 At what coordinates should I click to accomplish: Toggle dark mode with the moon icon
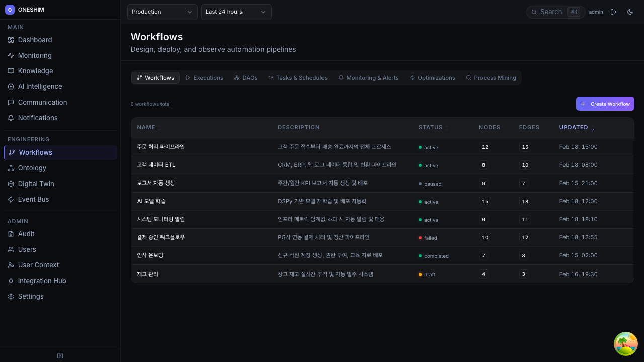(630, 12)
